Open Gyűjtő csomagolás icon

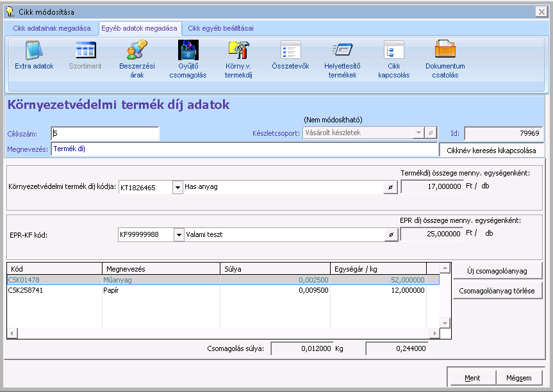(x=188, y=50)
